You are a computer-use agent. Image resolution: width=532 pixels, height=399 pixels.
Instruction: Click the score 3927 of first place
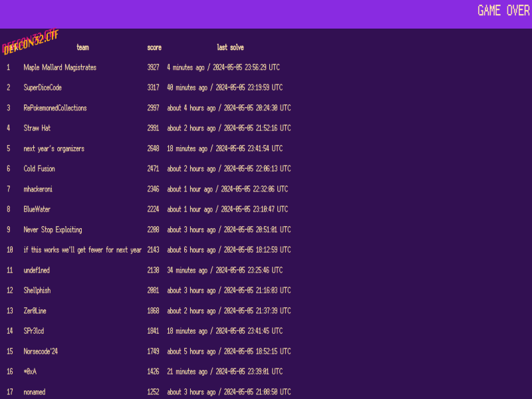(x=154, y=67)
